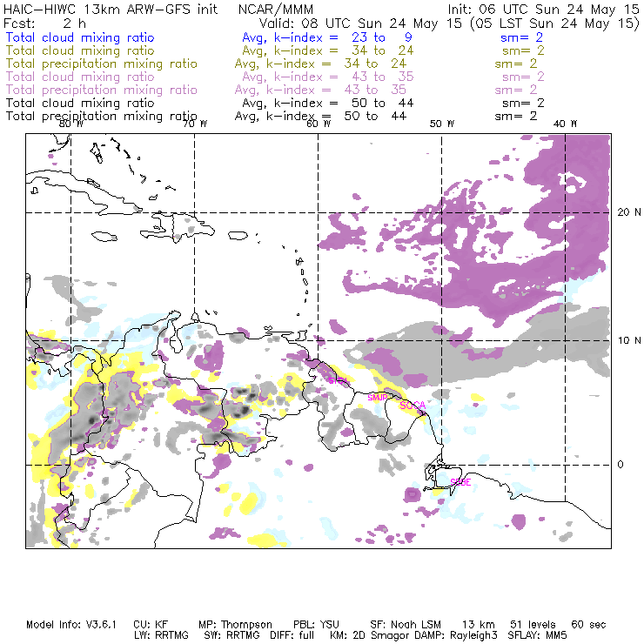Click the olive "Total precipitation mixing ratio" legend label
Image resolution: width=644 pixels, height=644 pixels.
click(x=102, y=64)
